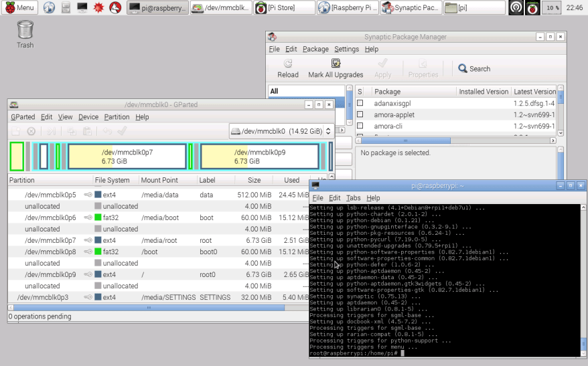Select the /dev/mmcblk0p8 partition row
Screen dimensions: 588x366
pos(158,252)
